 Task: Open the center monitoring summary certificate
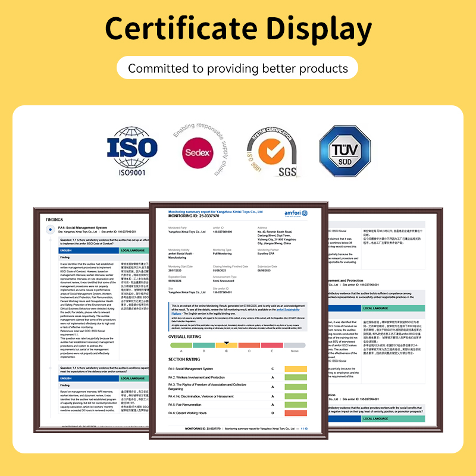point(239,320)
